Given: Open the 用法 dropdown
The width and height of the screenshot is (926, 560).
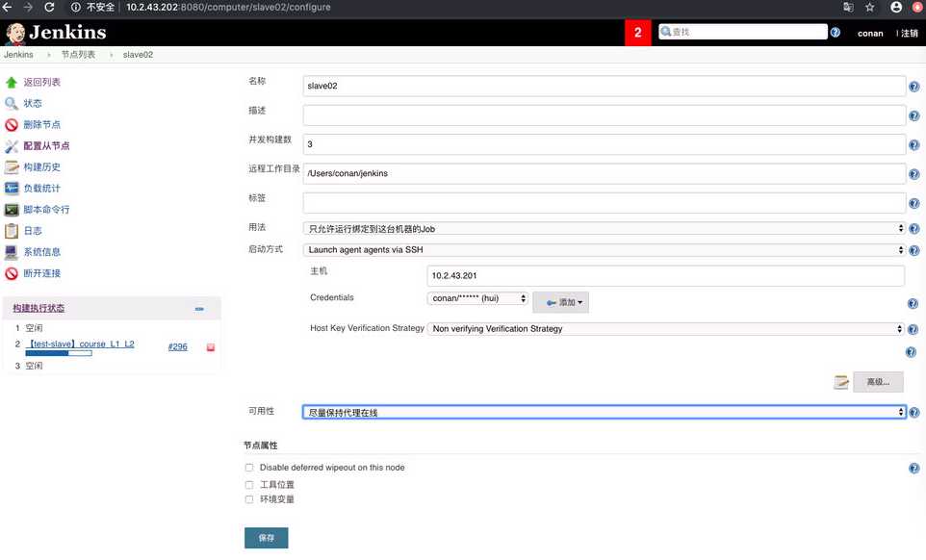Looking at the screenshot, I should coord(604,229).
